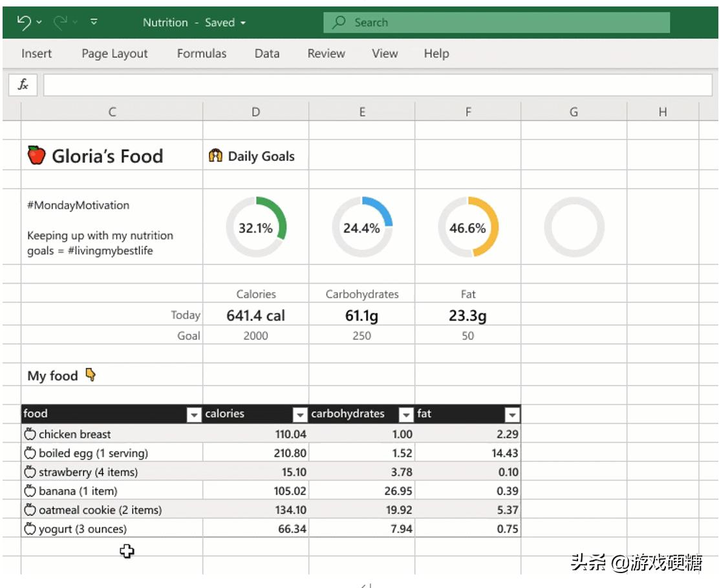
Task: Switch to the Review ribbon tab
Action: tap(326, 54)
